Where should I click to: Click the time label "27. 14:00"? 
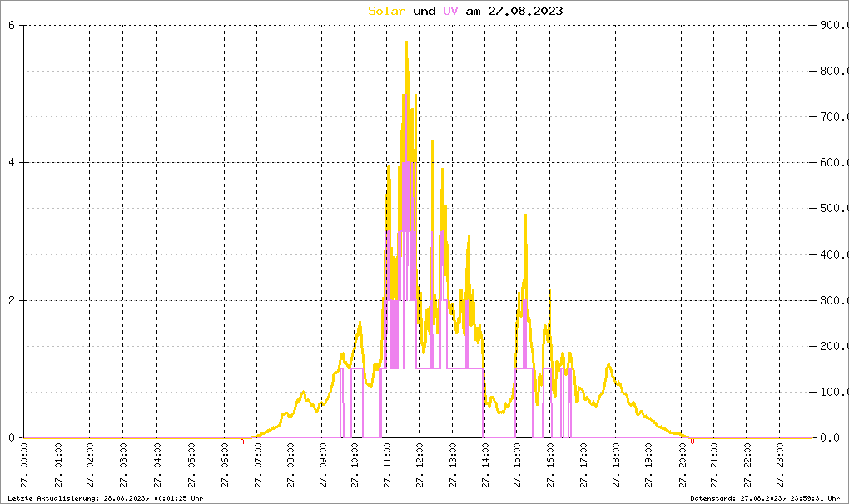(484, 466)
